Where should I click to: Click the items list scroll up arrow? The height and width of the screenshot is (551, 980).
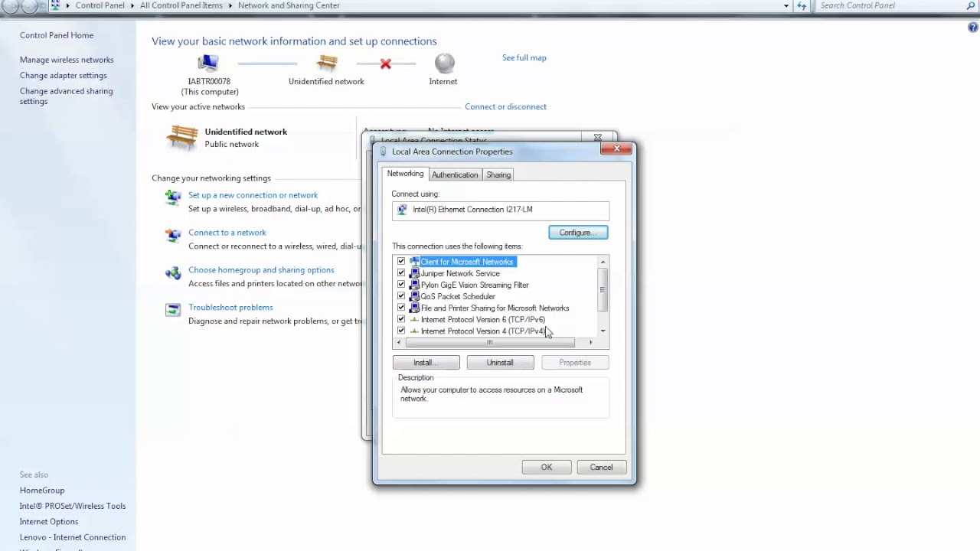tap(603, 262)
